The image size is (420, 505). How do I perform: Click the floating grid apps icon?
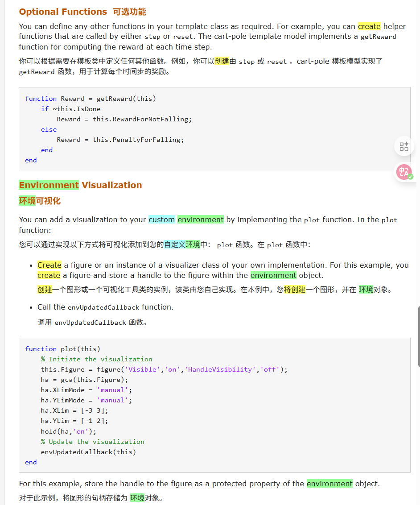pos(404,146)
